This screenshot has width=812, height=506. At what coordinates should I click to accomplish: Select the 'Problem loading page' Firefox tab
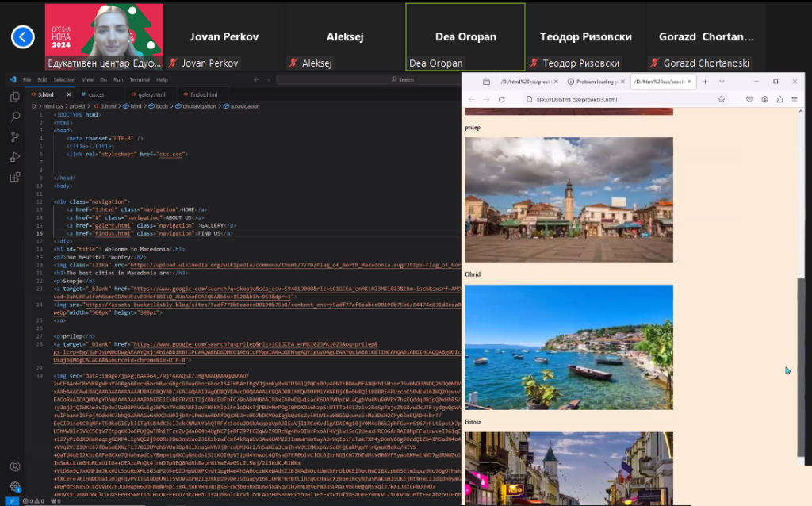[x=595, y=82]
